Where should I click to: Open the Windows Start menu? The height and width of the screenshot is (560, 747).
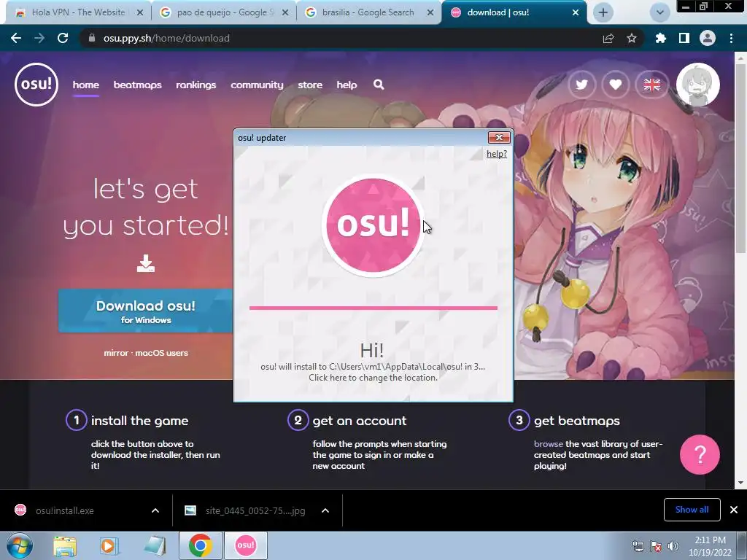(20, 545)
